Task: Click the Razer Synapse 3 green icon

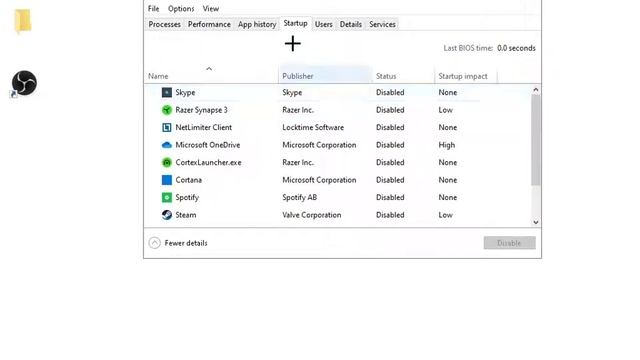Action: [x=167, y=110]
